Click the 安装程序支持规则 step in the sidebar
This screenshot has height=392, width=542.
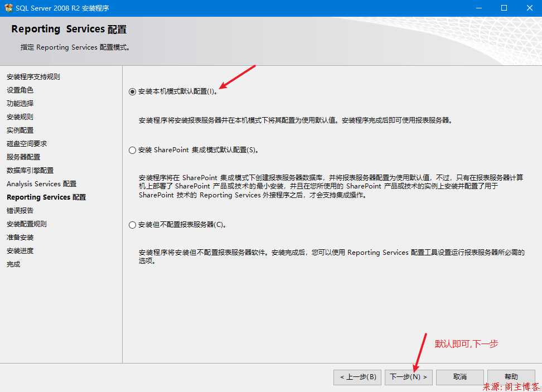pos(33,77)
